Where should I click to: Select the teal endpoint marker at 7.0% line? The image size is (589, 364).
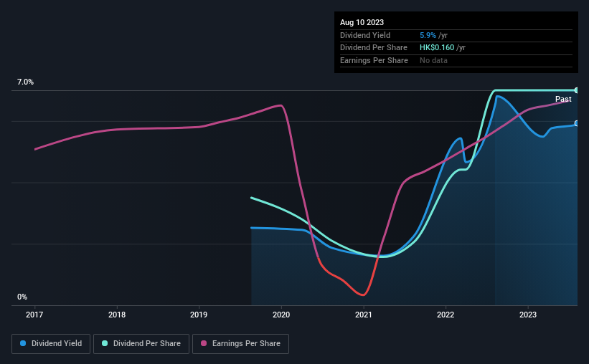[577, 90]
